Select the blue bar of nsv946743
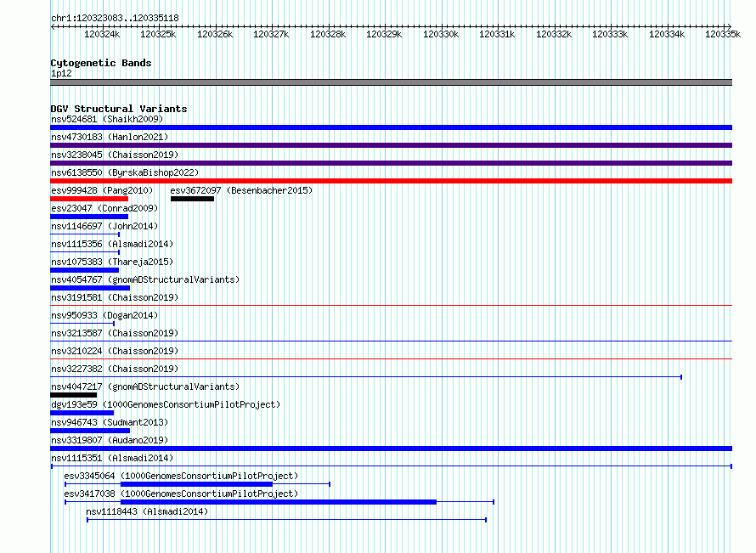756x553 pixels. pyautogui.click(x=90, y=431)
